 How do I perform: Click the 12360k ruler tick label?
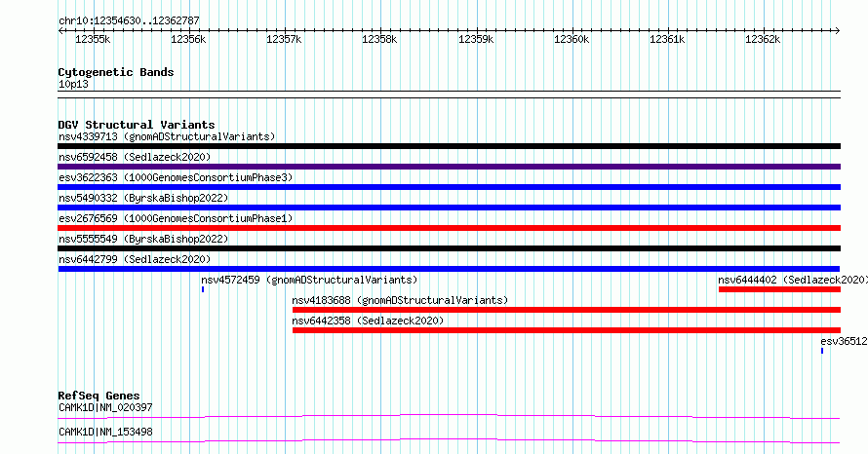(x=572, y=39)
